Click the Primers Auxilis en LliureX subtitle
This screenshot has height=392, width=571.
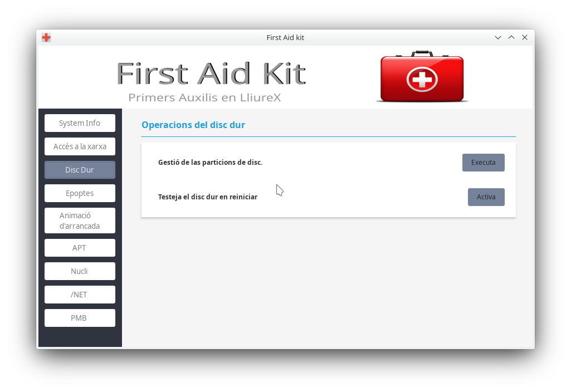(x=204, y=97)
